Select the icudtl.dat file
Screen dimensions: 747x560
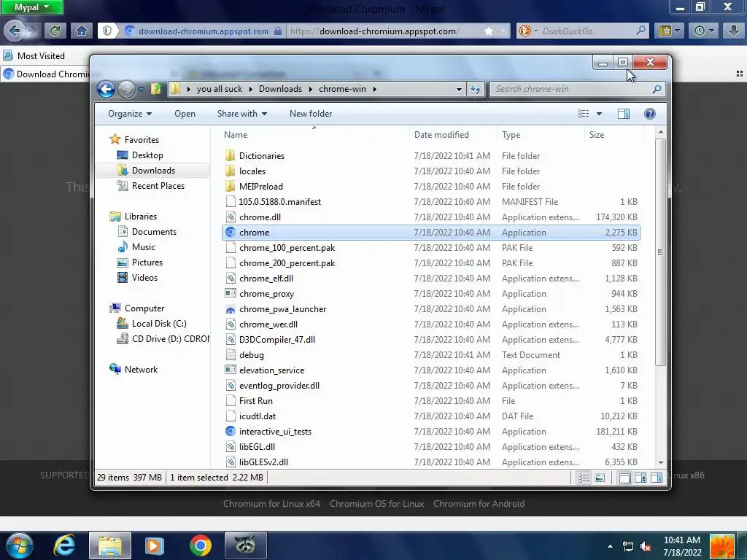point(258,416)
